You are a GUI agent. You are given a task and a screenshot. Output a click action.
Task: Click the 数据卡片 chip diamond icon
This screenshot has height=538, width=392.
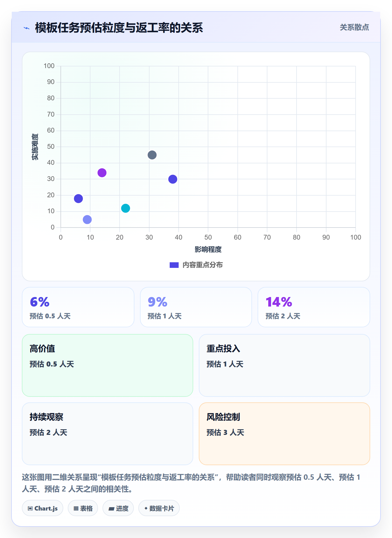tap(146, 508)
